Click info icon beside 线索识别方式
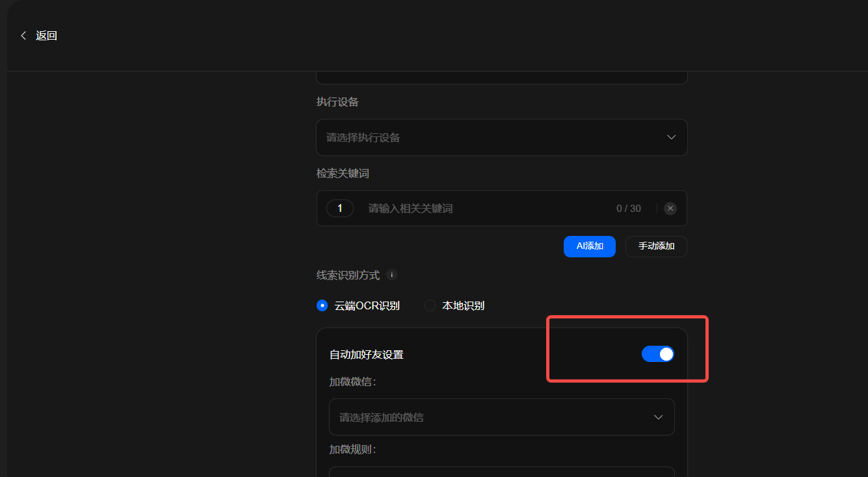This screenshot has width=868, height=477. point(391,275)
